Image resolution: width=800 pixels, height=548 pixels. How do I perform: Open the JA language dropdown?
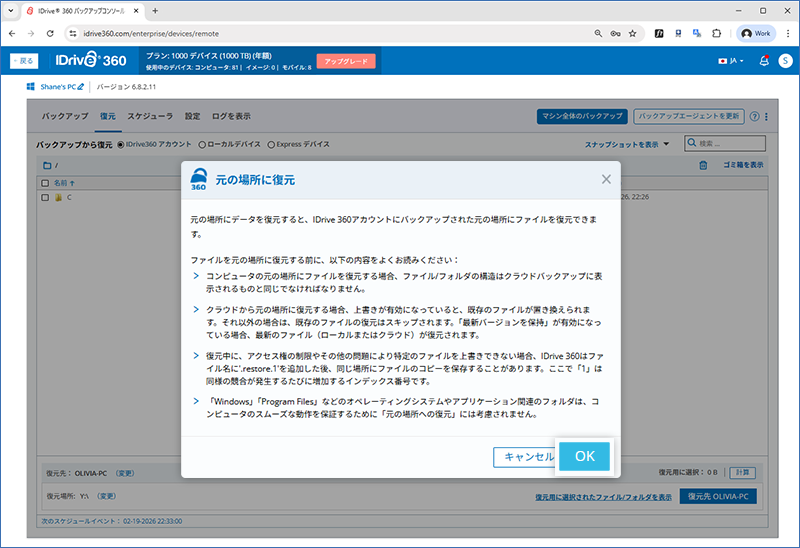(x=731, y=61)
